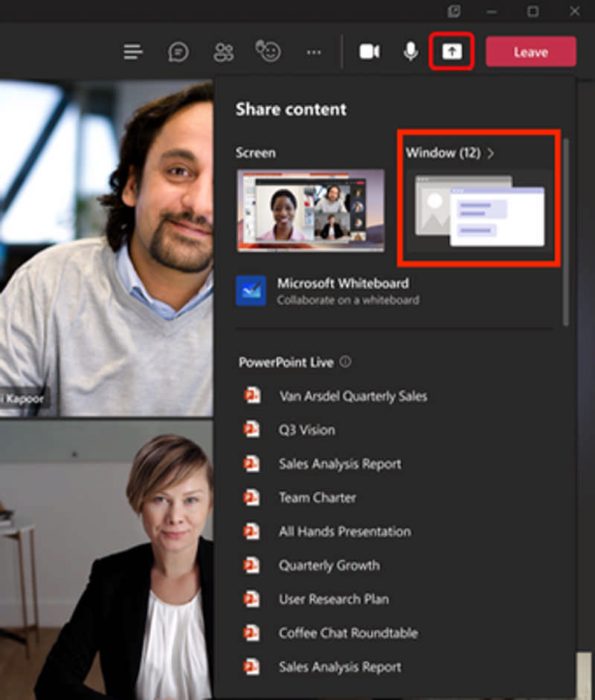Select the Window share thumbnail
The width and height of the screenshot is (595, 700).
tap(480, 211)
